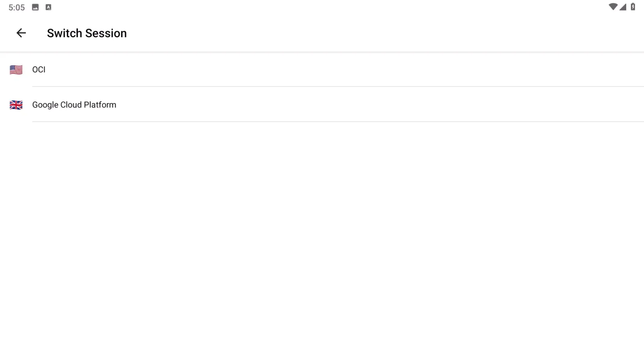Viewport: 644px width, 362px height.
Task: Click the Wi-Fi status icon
Action: [x=612, y=7]
